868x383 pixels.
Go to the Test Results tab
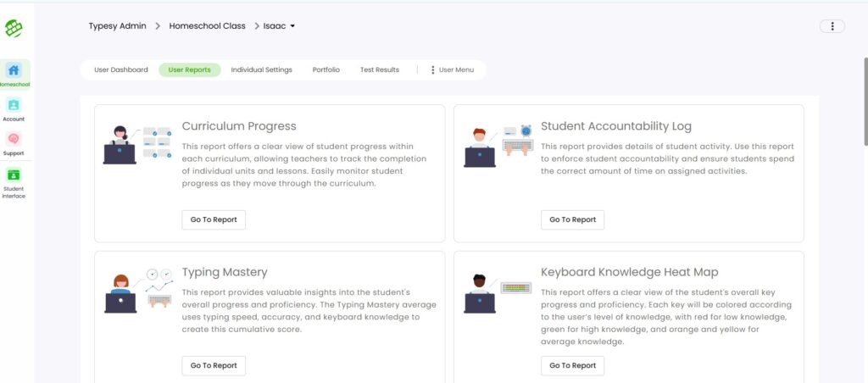379,69
